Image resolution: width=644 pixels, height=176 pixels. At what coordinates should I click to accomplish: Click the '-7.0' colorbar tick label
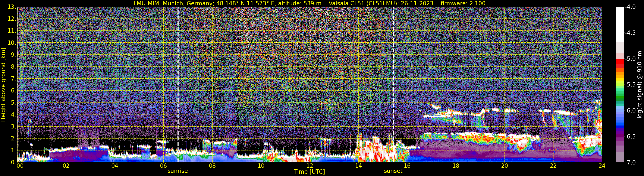pos(630,163)
